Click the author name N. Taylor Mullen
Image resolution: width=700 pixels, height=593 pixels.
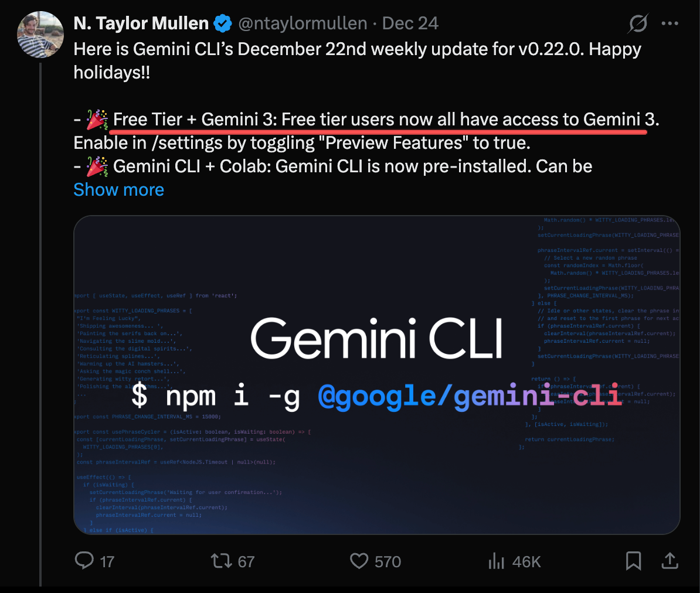pos(141,23)
